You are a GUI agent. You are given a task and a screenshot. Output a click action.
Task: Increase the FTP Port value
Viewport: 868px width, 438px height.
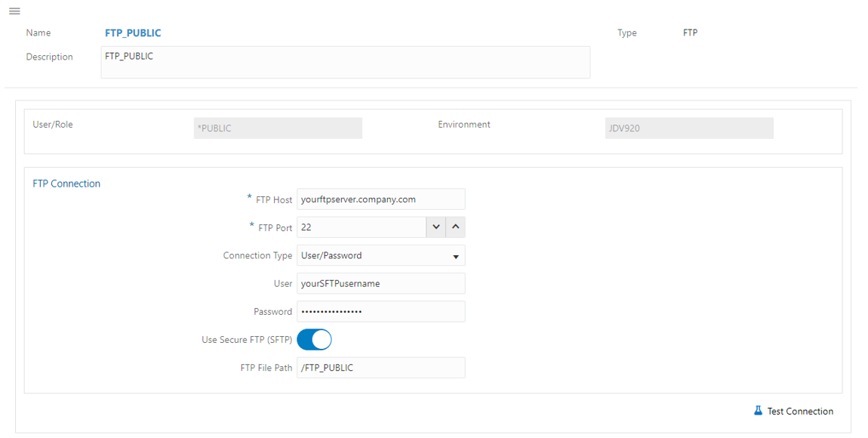(x=456, y=227)
